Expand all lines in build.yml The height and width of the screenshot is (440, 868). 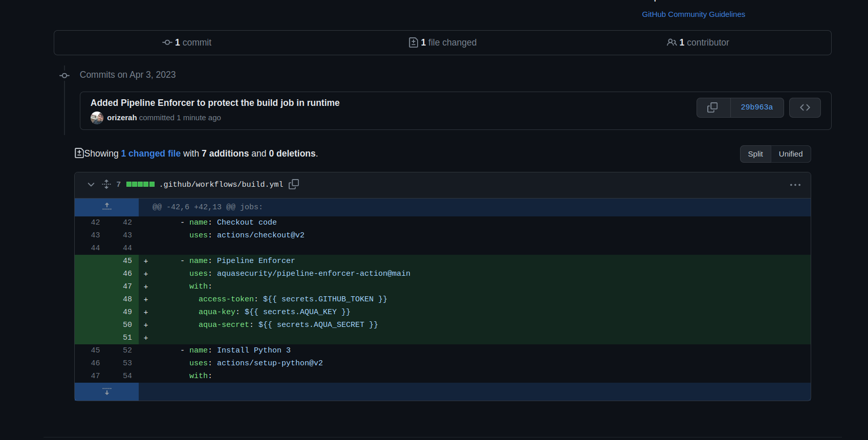pyautogui.click(x=106, y=184)
